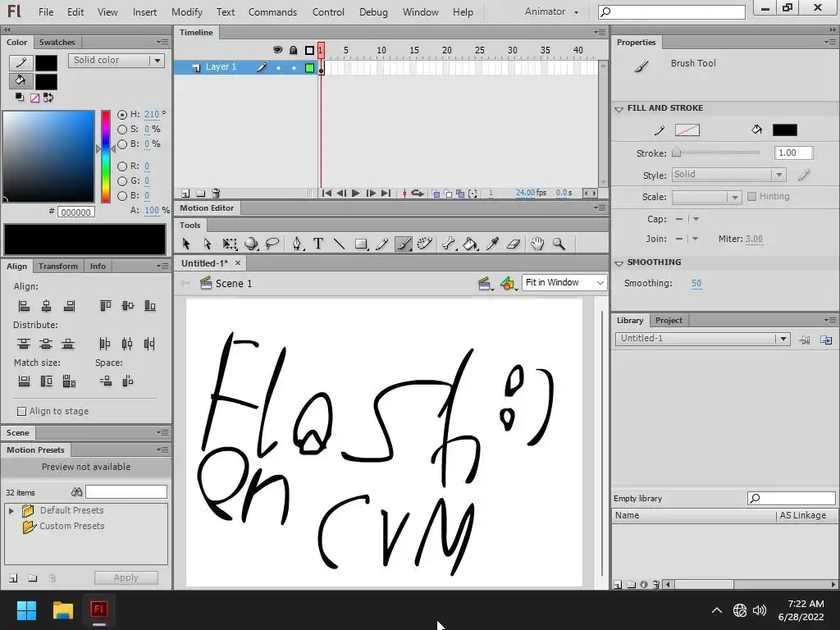Select the Bone tool
This screenshot has width=840, height=630.
(x=449, y=244)
